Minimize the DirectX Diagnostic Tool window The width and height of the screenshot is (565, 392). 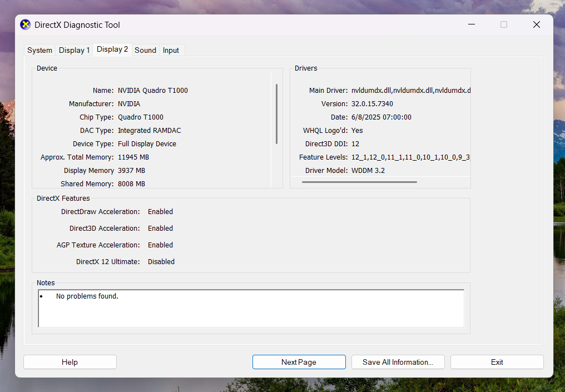pyautogui.click(x=472, y=24)
